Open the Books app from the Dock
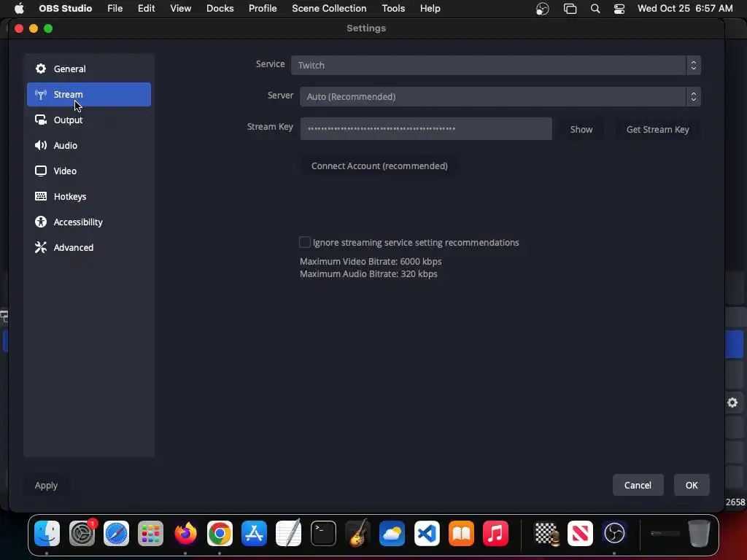747x560 pixels. (461, 533)
